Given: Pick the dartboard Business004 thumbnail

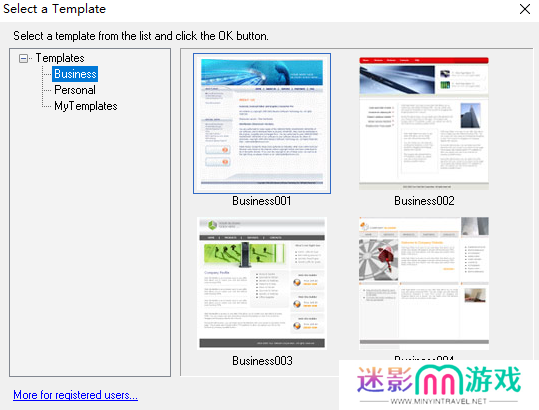Looking at the screenshot, I should pyautogui.click(x=424, y=283).
